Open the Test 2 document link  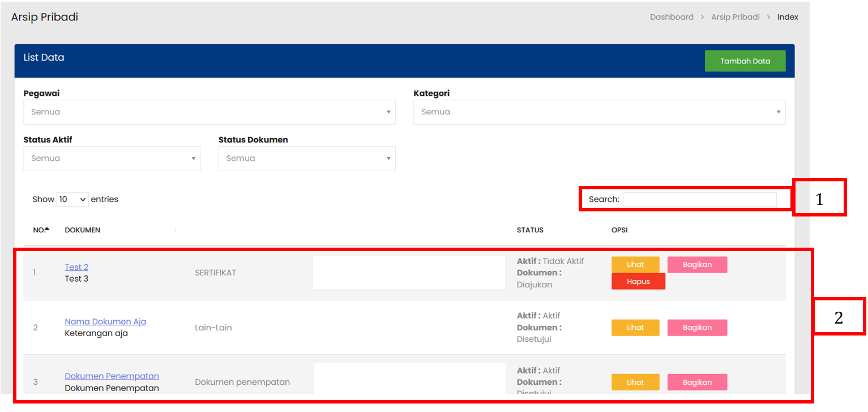[76, 267]
